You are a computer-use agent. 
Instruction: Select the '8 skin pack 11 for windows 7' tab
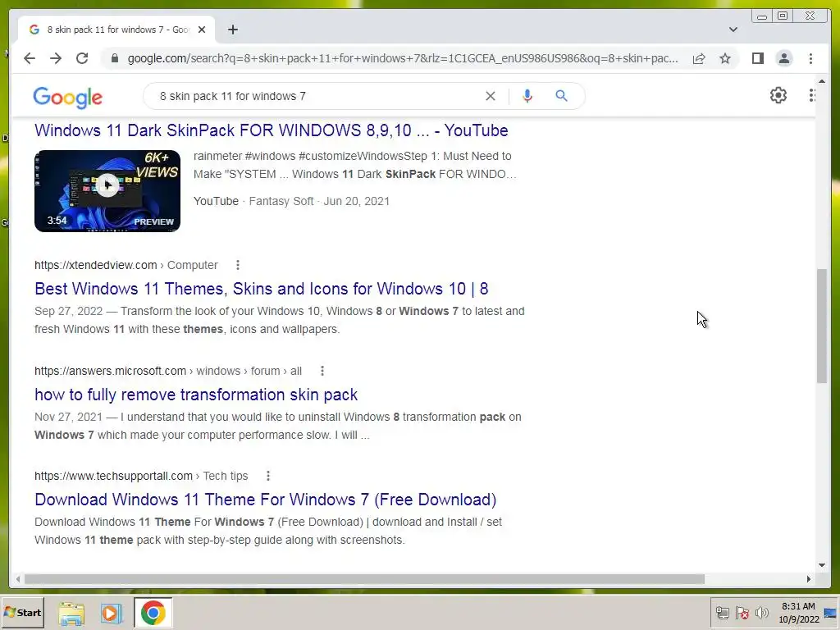[116, 30]
